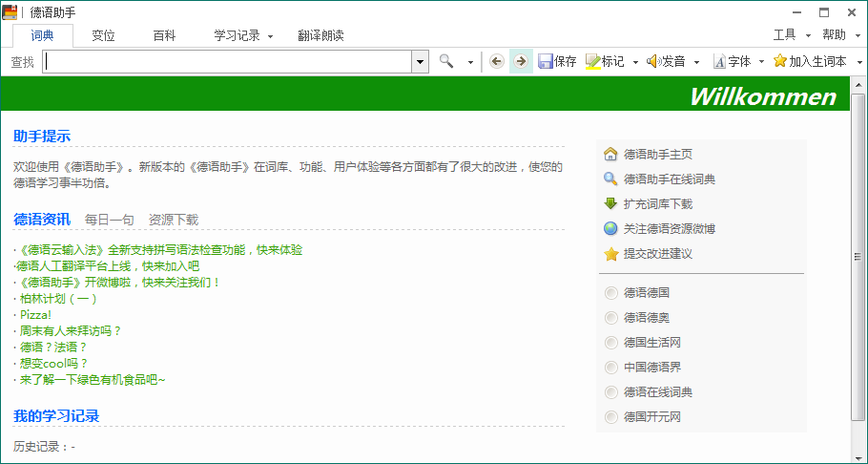Go back with left arrow icon

(496, 61)
